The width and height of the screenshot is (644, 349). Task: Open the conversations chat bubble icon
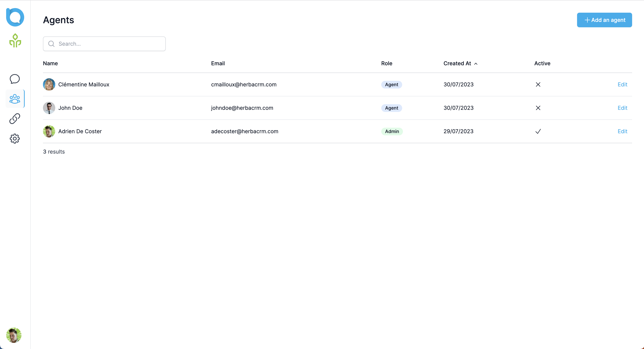15,79
